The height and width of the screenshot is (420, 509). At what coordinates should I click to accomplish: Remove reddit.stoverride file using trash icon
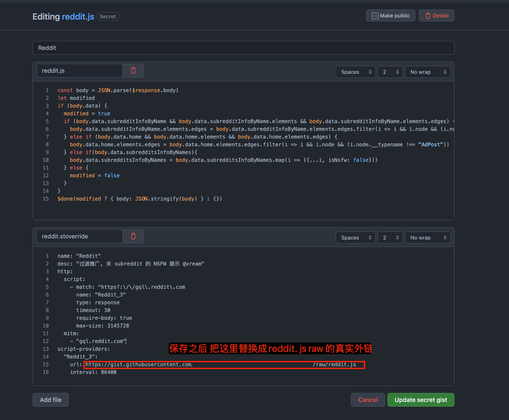[133, 236]
